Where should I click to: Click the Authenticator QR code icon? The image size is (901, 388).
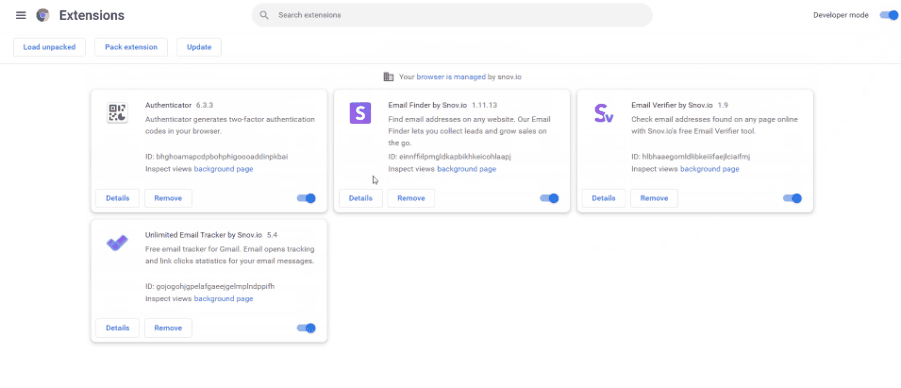[117, 113]
